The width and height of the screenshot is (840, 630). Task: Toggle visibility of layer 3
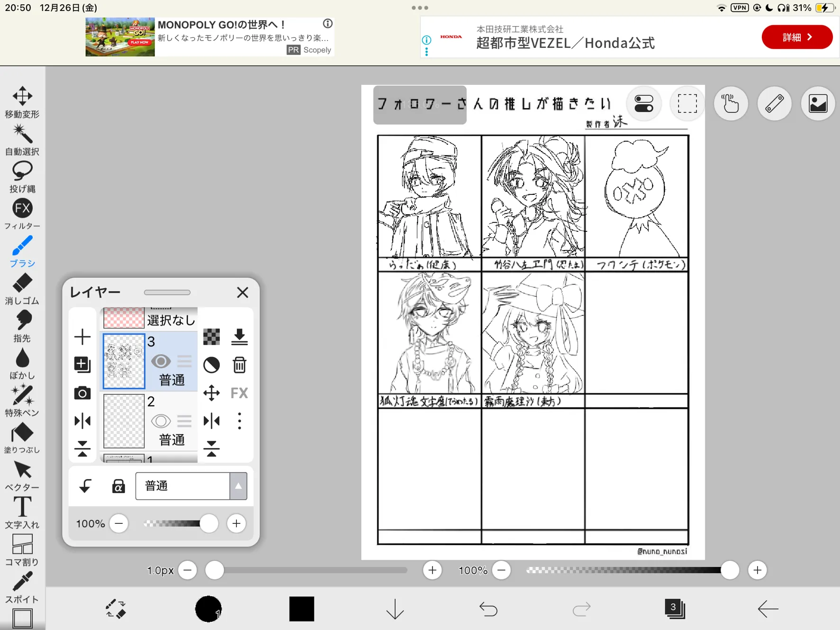click(161, 362)
